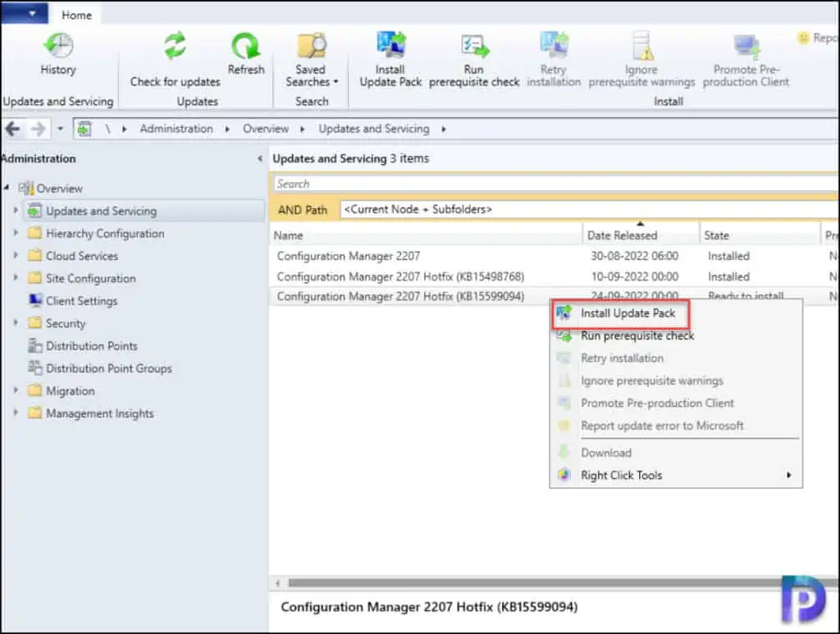Choose Run prerequisite check from context menu

click(676, 336)
